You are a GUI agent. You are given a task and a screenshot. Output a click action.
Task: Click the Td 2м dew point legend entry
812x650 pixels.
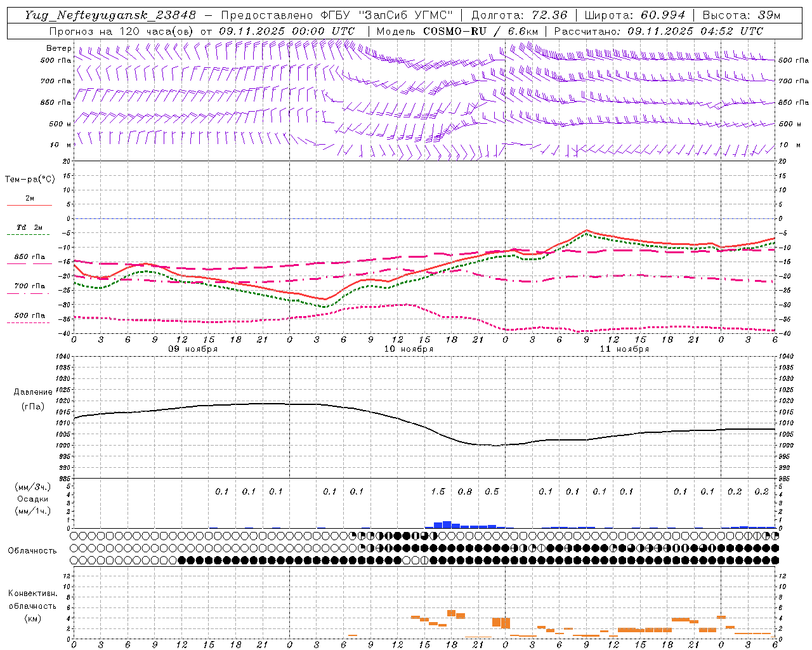pos(29,227)
